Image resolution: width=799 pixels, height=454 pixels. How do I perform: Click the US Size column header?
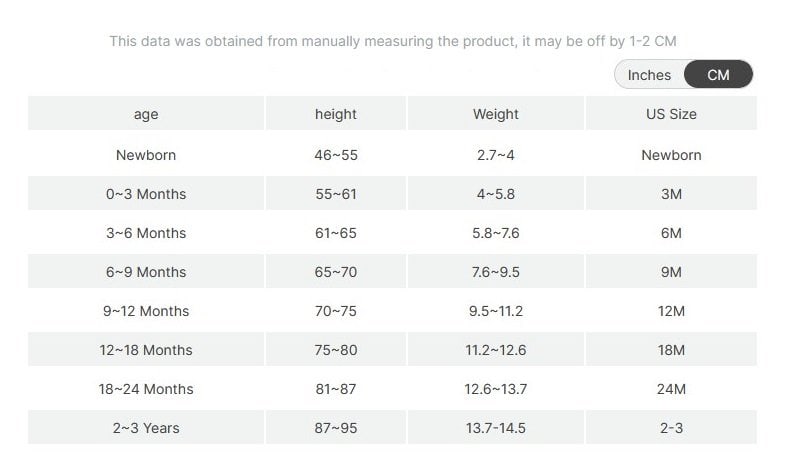pyautogui.click(x=671, y=114)
